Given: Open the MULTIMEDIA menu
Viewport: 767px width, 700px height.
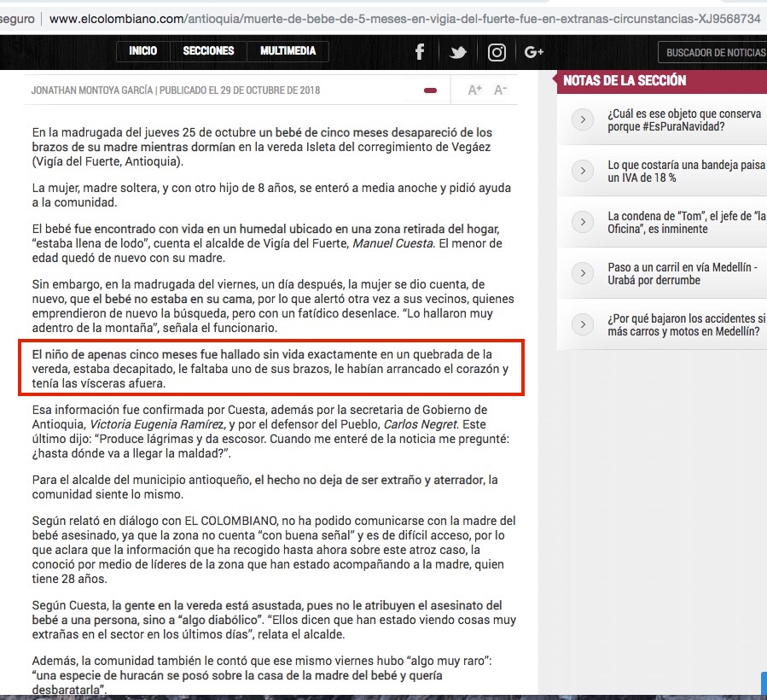Looking at the screenshot, I should click(x=288, y=51).
